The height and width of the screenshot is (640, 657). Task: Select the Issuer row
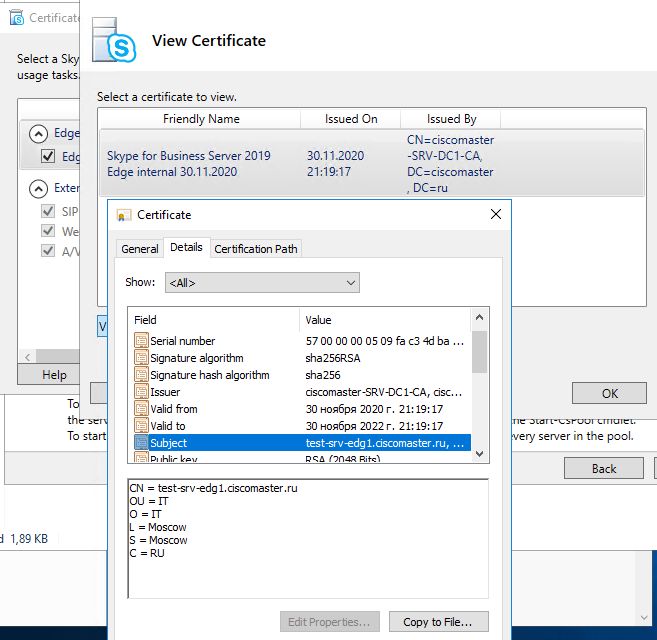pyautogui.click(x=300, y=392)
